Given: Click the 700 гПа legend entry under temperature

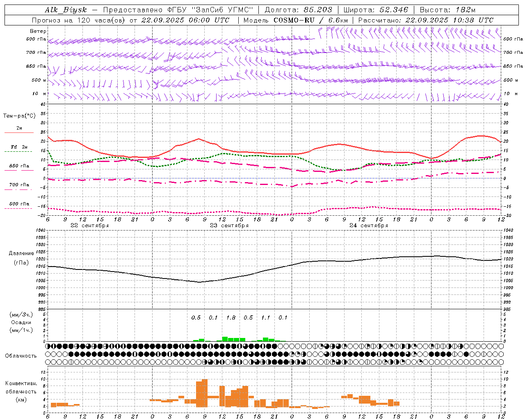Looking at the screenshot, I should [x=19, y=185].
